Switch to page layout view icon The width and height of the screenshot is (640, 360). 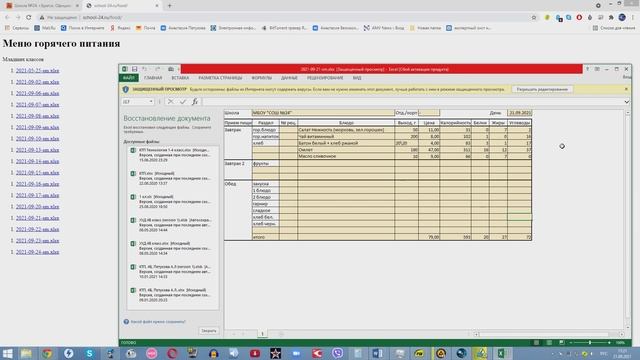(549, 342)
